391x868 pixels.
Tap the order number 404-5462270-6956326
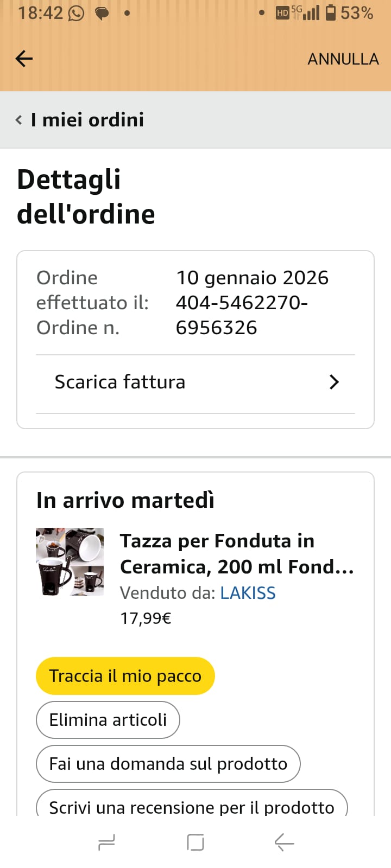tap(242, 315)
